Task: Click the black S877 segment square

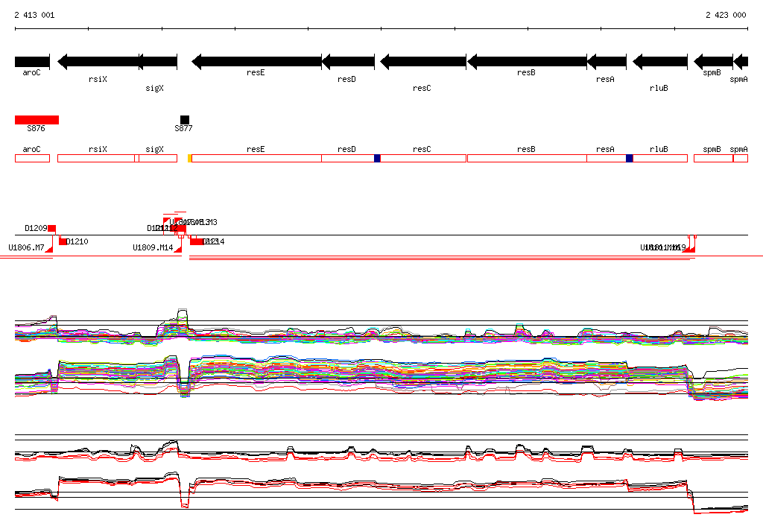Action: 185,120
